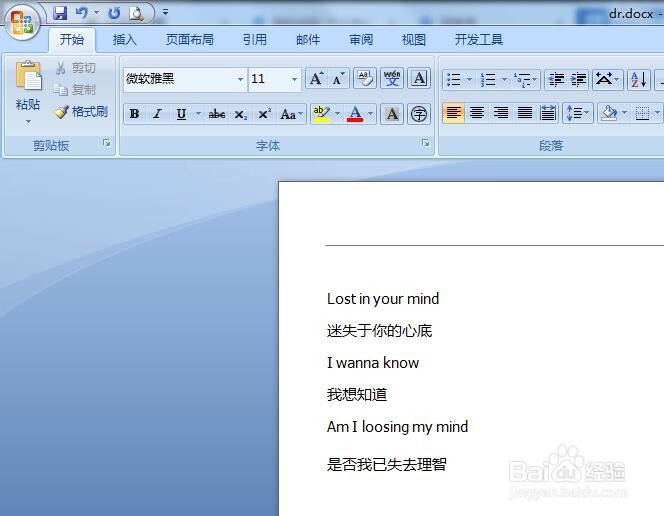Shrink the font size
Viewport: 664px width, 516px height.
click(x=338, y=79)
